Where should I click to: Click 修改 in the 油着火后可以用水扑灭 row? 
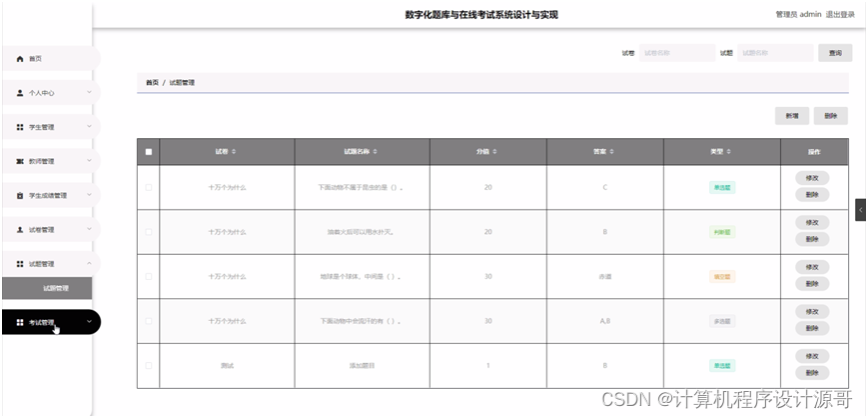pyautogui.click(x=812, y=222)
